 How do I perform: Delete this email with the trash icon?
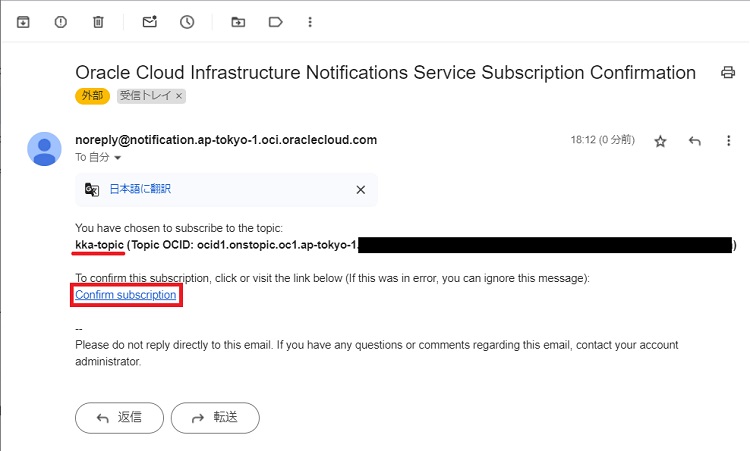pyautogui.click(x=98, y=21)
